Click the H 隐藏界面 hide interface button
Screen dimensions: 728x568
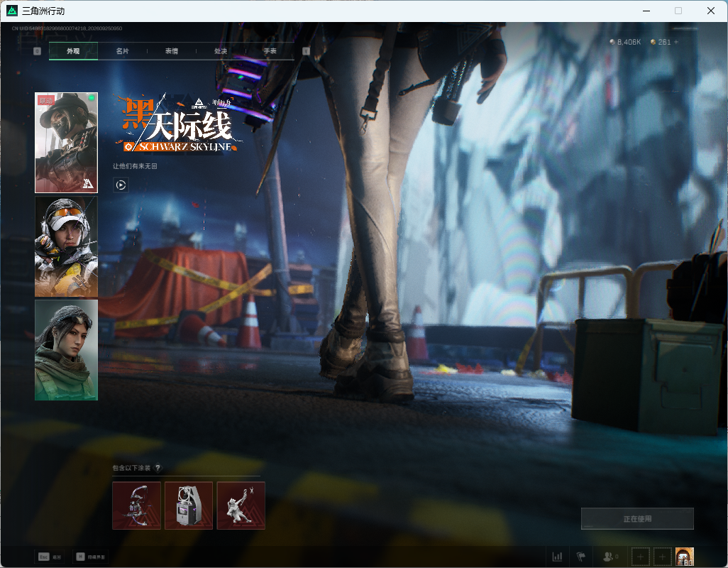(91, 557)
